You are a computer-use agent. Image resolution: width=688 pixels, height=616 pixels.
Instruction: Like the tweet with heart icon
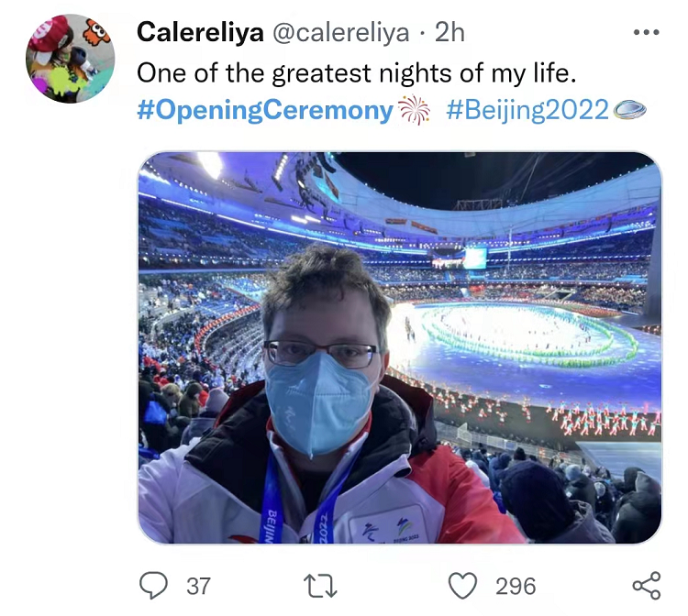[x=464, y=585]
